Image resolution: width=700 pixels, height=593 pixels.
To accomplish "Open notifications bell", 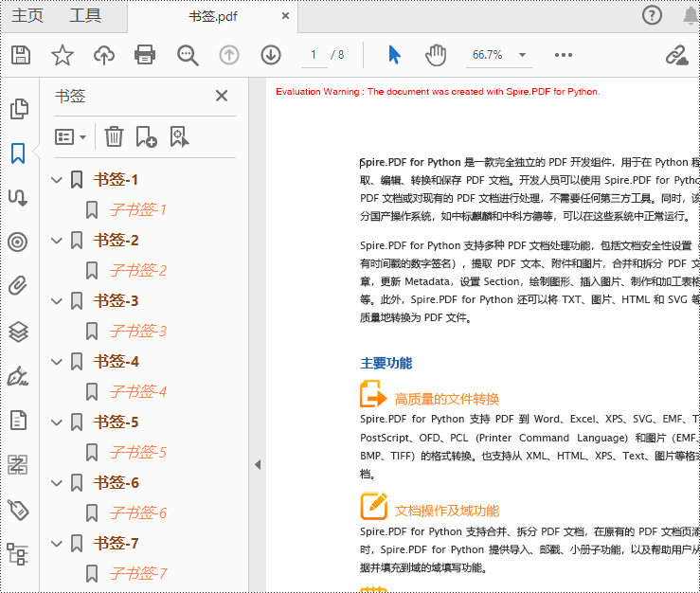I will click(691, 16).
